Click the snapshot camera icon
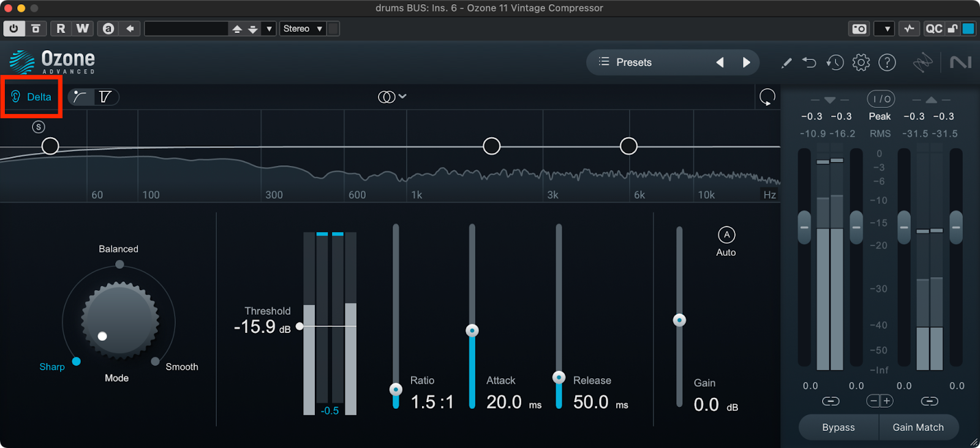Screen dimensions: 980x448 point(859,29)
